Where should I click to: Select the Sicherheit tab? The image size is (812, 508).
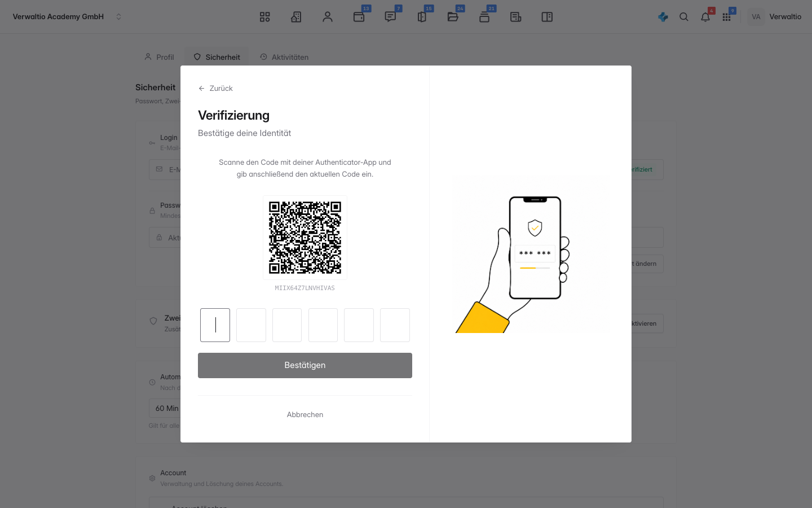217,57
